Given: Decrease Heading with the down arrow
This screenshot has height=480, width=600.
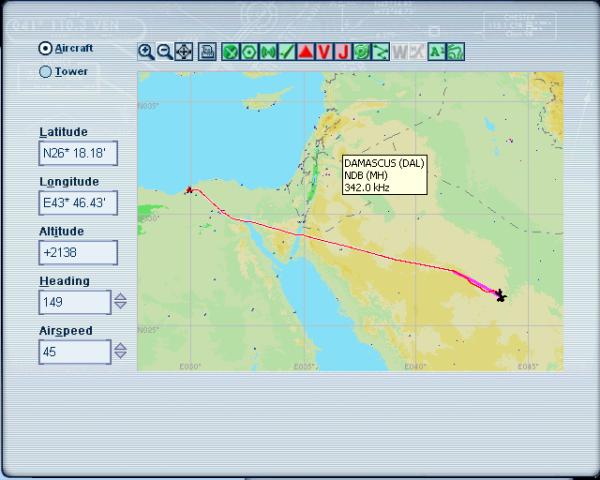Looking at the screenshot, I should (x=121, y=305).
